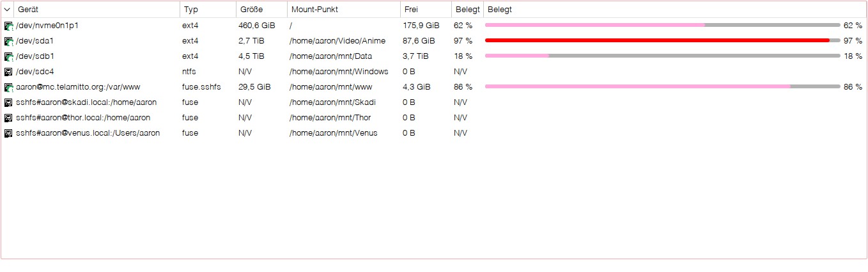868x272 pixels.
Task: Click the skadi.local sshfs device icon
Action: [x=8, y=102]
